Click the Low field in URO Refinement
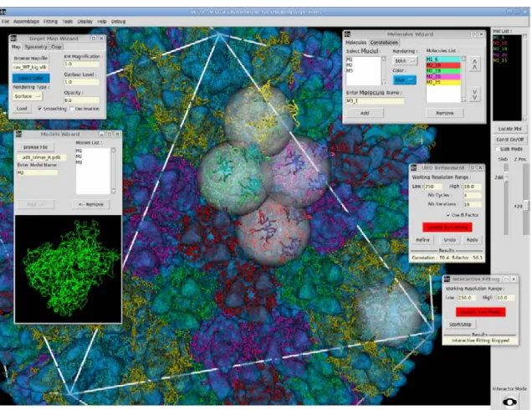Image resolution: width=532 pixels, height=410 pixels. click(433, 187)
